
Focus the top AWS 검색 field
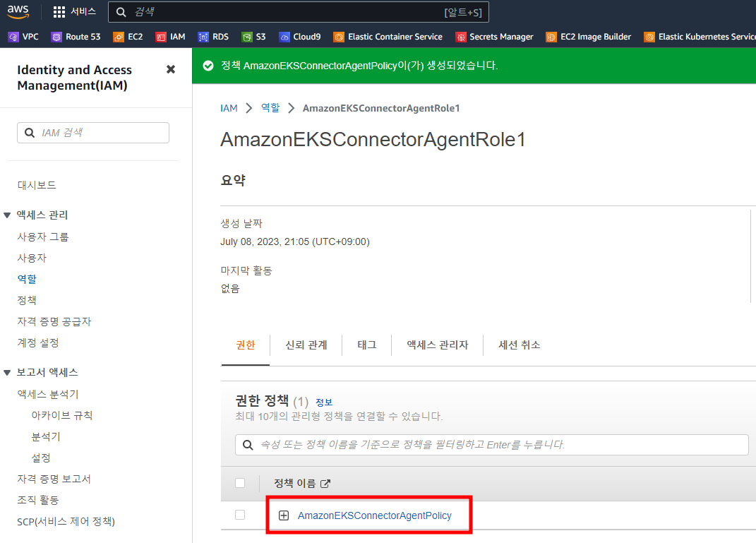299,12
